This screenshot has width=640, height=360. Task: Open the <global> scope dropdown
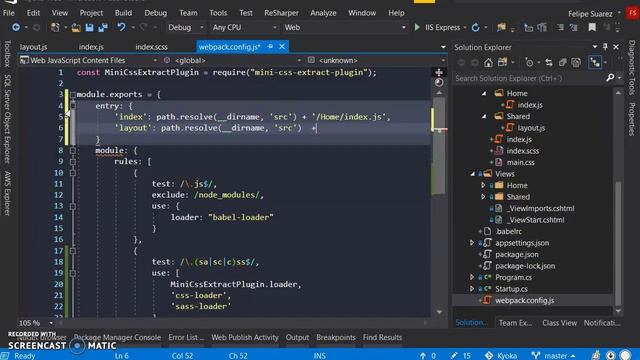232,60
